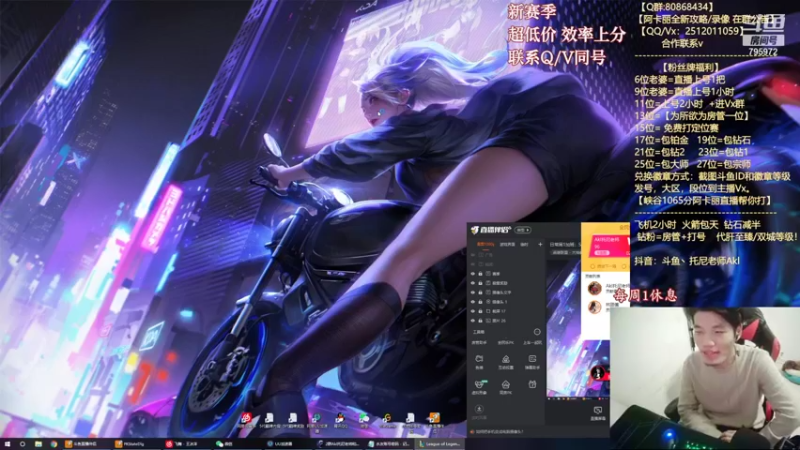Viewport: 800px width, 450px height.
Task: Open File Explorer from the taskbar
Action: pyautogui.click(x=38, y=444)
